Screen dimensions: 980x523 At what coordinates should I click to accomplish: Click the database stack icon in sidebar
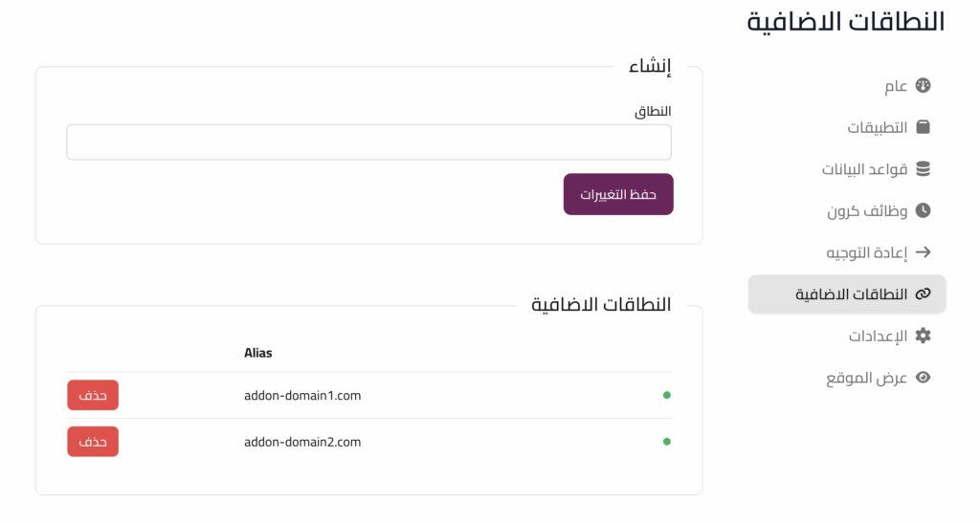coord(923,169)
